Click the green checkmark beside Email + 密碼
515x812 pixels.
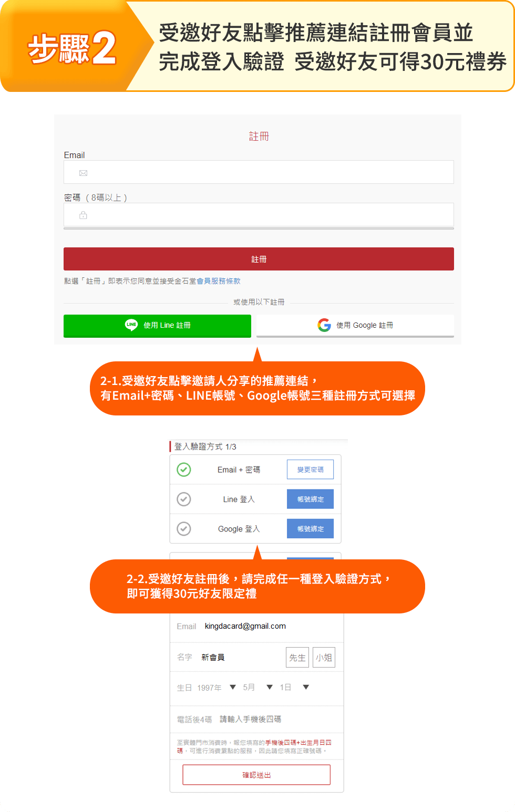tap(184, 470)
